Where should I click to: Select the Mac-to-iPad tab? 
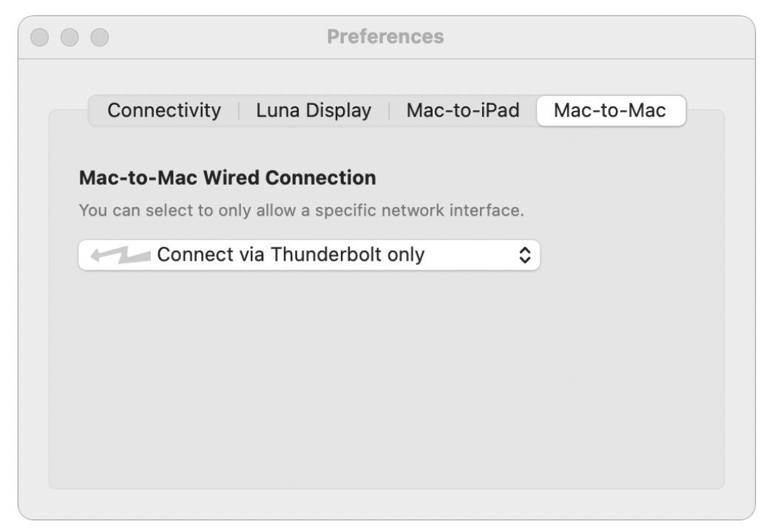coord(463,111)
